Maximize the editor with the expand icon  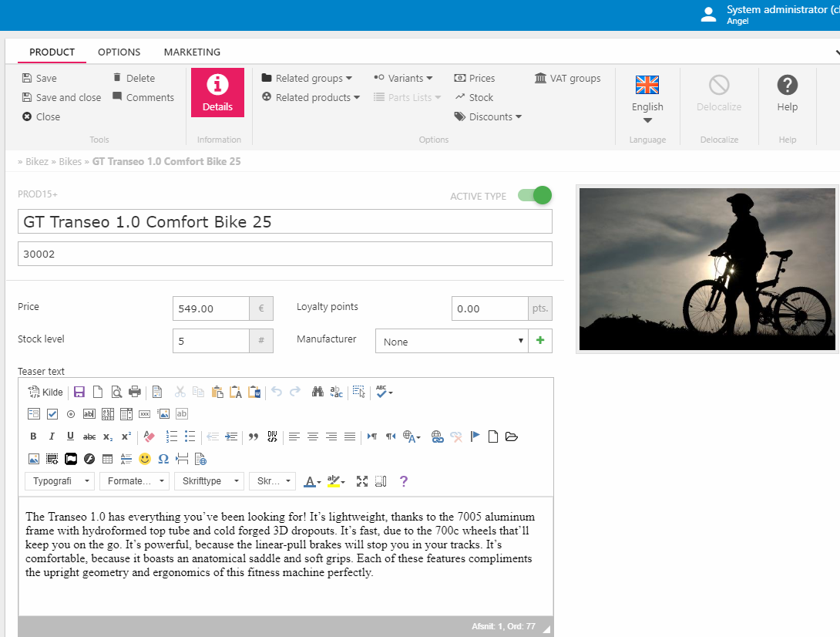pyautogui.click(x=362, y=481)
